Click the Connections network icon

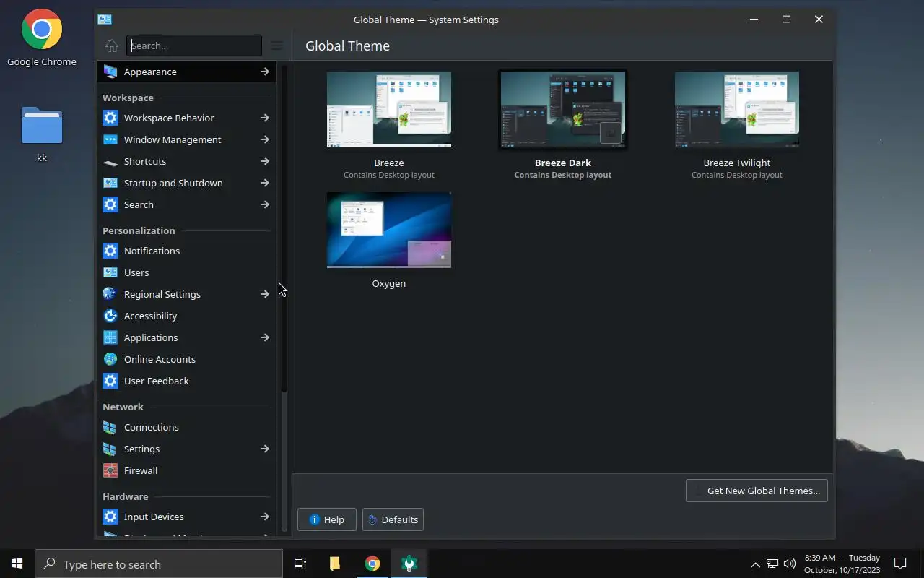(110, 427)
